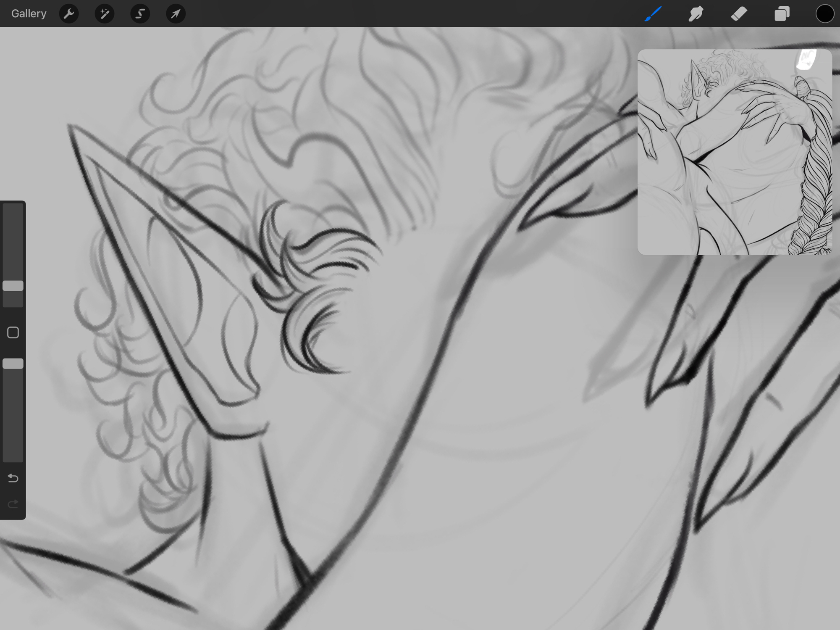Tap the Undo arrow in sidebar
The height and width of the screenshot is (630, 840).
pyautogui.click(x=13, y=478)
